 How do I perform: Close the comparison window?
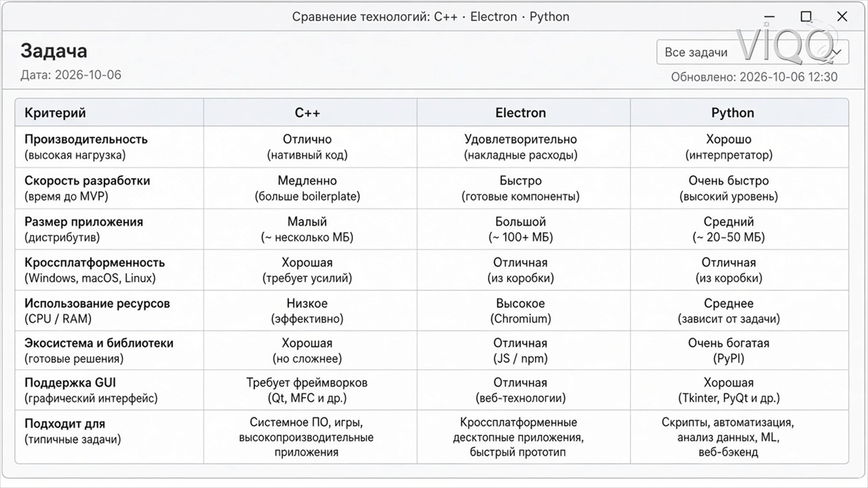click(842, 17)
